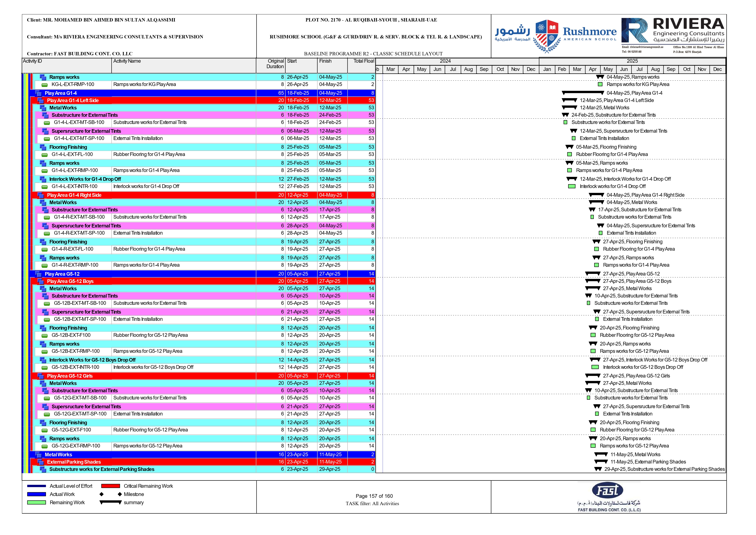Click 'Page 157 of 160' footer text
The height and width of the screenshot is (535, 756).
[x=374, y=496]
